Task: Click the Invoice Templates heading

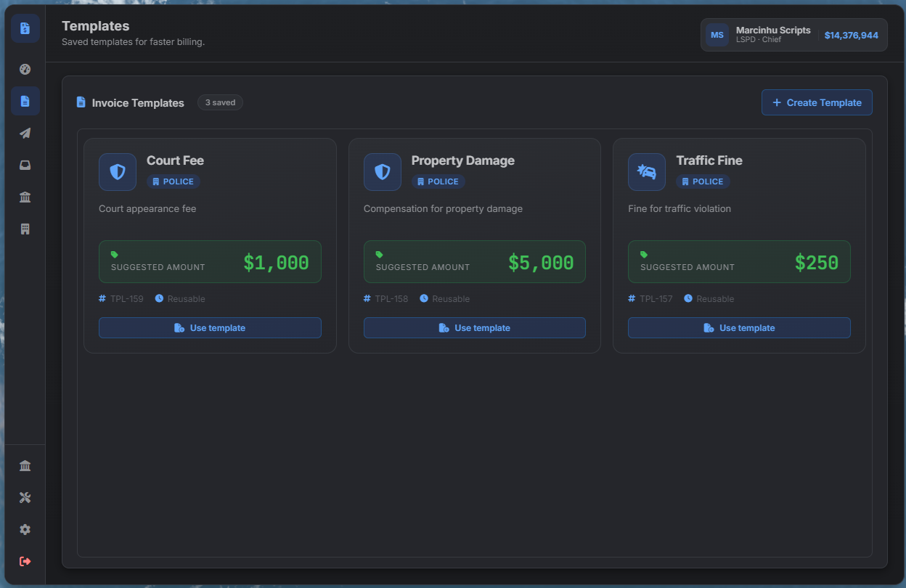Action: pos(138,103)
